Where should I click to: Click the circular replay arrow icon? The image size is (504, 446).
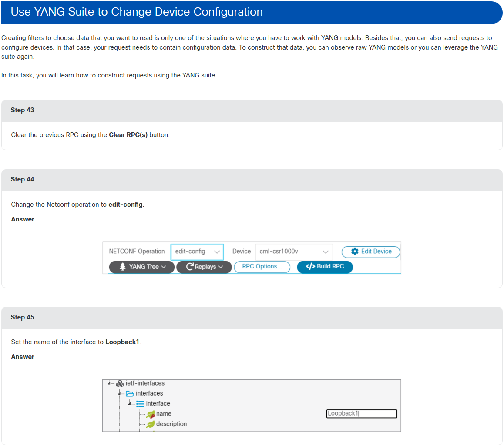click(x=190, y=267)
